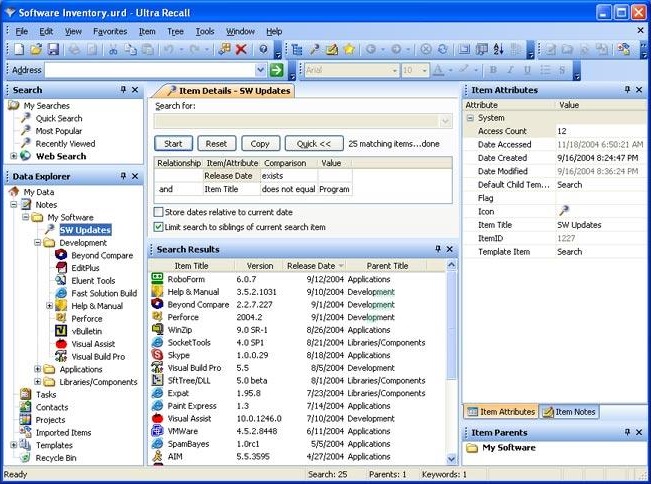Expand the Web Search node

14,156
